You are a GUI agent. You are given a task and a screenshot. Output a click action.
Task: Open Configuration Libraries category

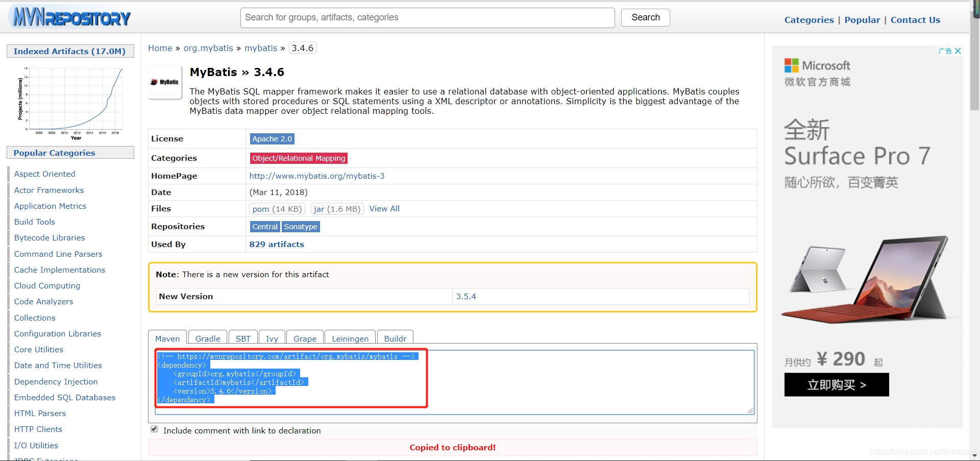[x=57, y=334]
